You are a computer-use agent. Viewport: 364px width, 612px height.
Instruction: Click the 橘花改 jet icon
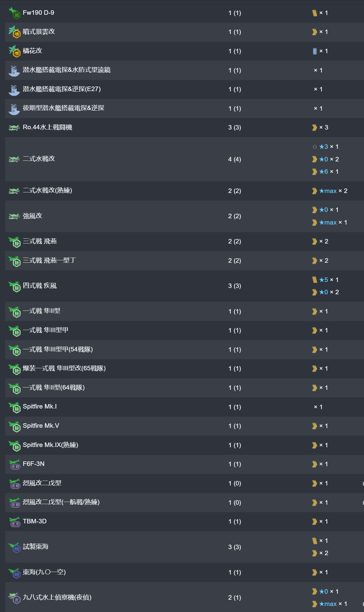click(14, 51)
